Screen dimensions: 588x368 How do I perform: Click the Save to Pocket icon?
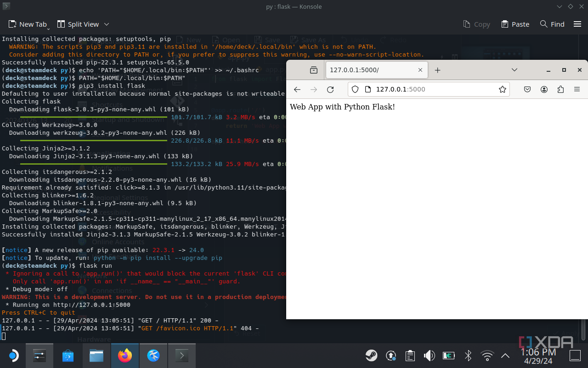coord(528,90)
